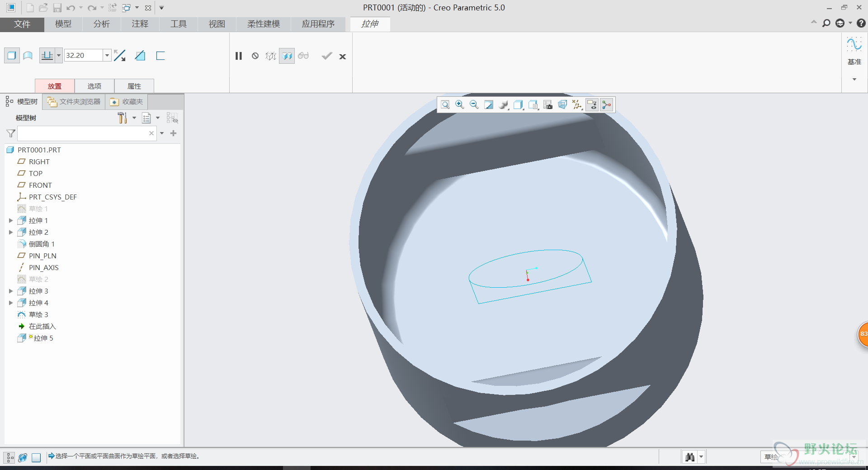Toggle spin center display icon
Screen dimensions: 868x470
[607, 105]
